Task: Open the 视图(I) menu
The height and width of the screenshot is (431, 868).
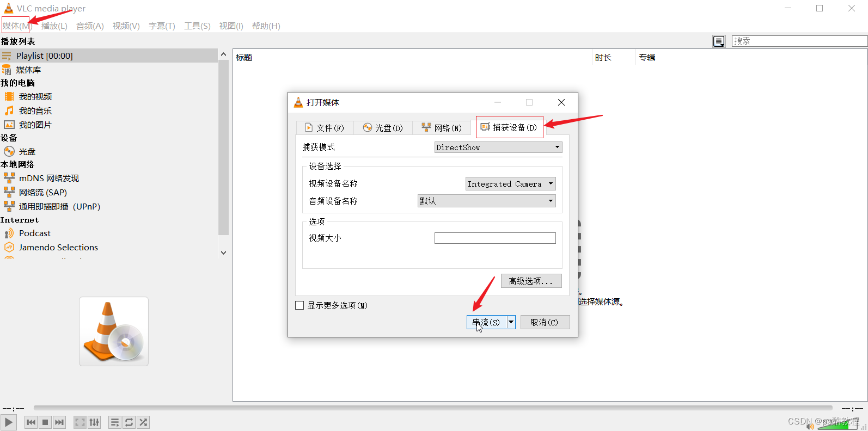Action: pyautogui.click(x=231, y=26)
